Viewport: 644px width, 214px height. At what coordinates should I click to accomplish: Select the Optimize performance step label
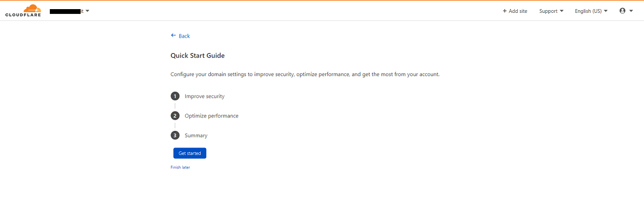211,116
